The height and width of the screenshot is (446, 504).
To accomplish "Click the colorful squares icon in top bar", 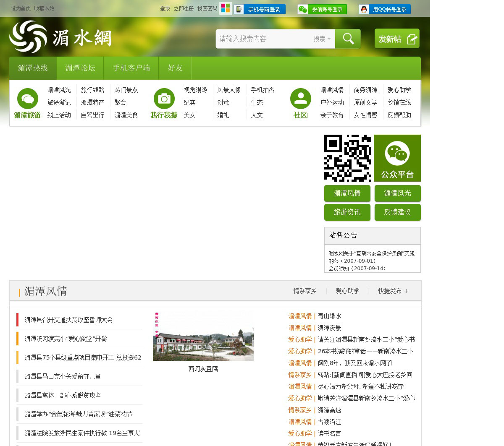I will coord(226,8).
